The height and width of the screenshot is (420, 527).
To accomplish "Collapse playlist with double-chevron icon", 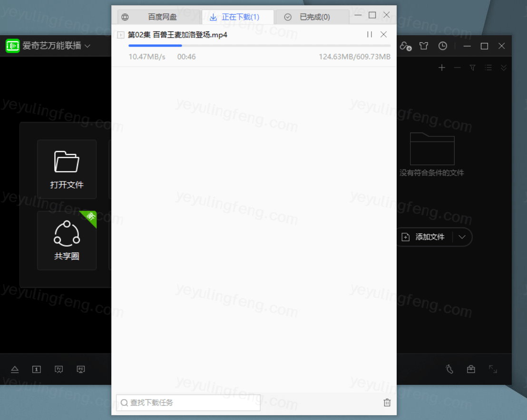I will click(x=504, y=68).
